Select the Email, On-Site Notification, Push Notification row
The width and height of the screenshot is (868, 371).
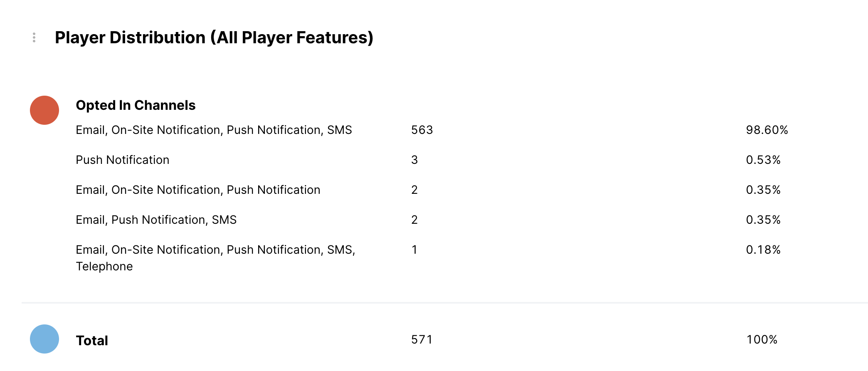point(198,190)
